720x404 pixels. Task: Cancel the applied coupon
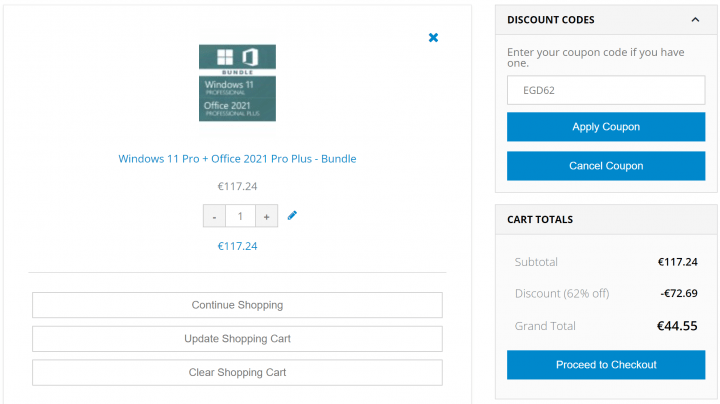point(606,166)
